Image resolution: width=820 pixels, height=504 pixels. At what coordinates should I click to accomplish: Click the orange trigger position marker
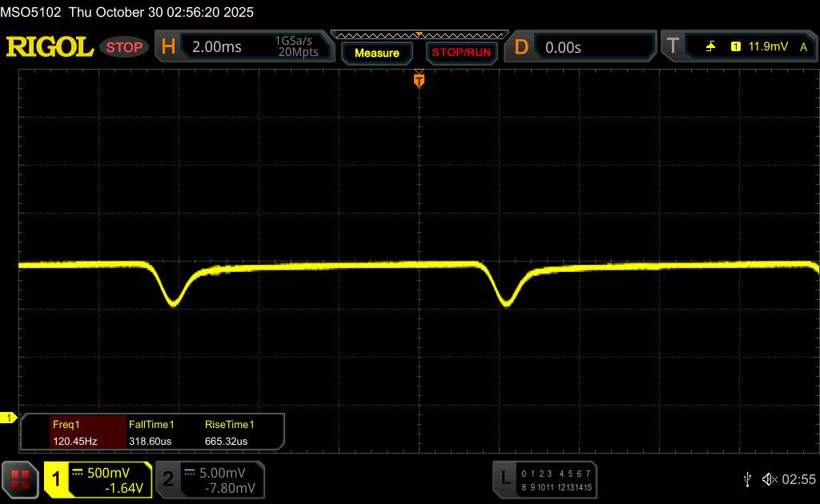tap(418, 79)
